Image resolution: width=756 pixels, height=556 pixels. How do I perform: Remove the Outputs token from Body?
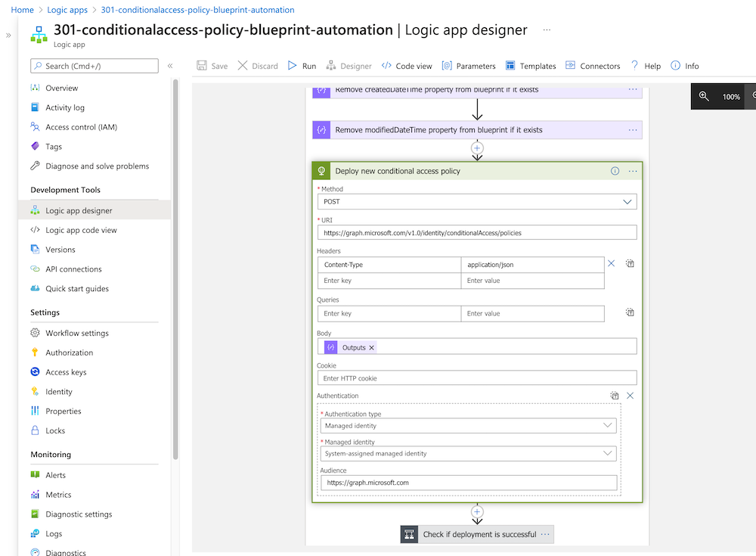coord(371,347)
